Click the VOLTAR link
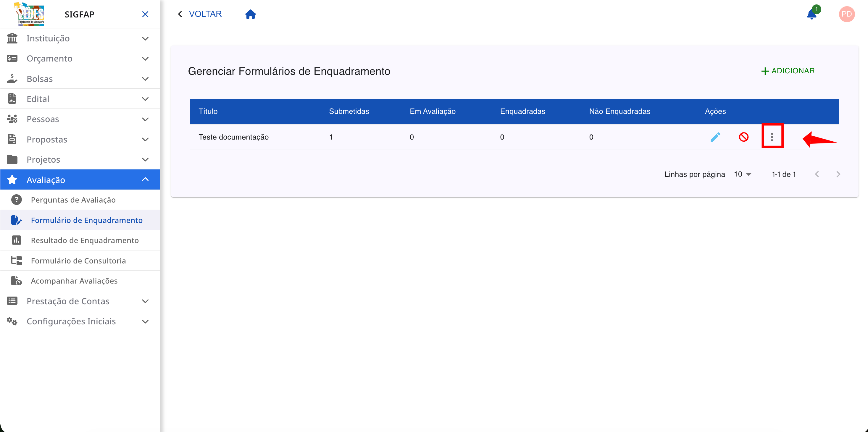 coord(205,14)
